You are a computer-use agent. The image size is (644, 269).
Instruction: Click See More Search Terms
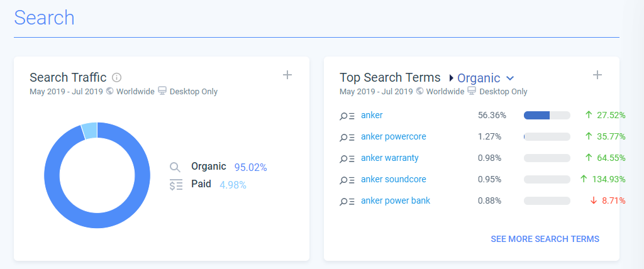coord(545,239)
